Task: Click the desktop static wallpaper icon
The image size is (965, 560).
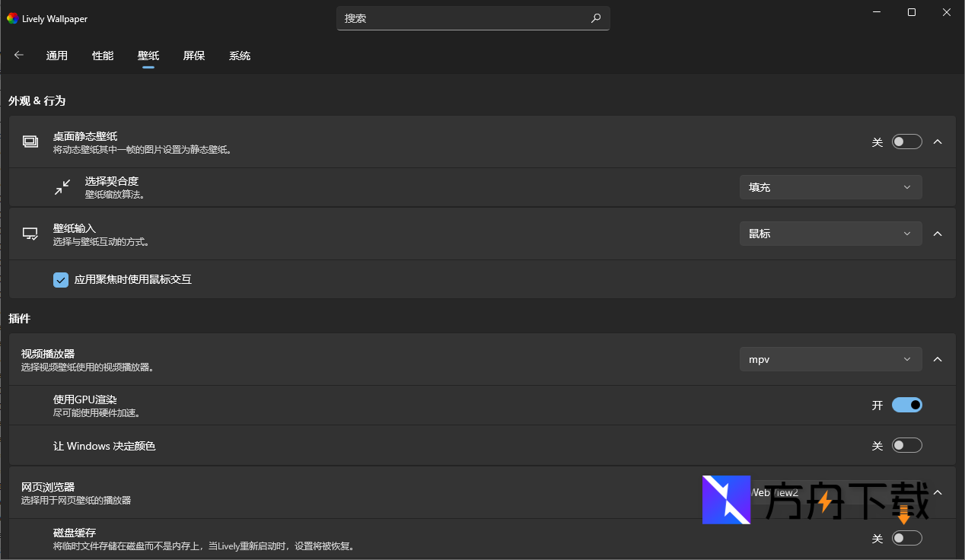Action: 30,142
